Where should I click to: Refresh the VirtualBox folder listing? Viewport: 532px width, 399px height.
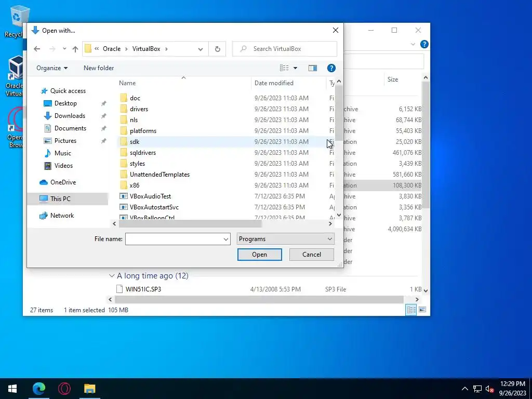[218, 49]
